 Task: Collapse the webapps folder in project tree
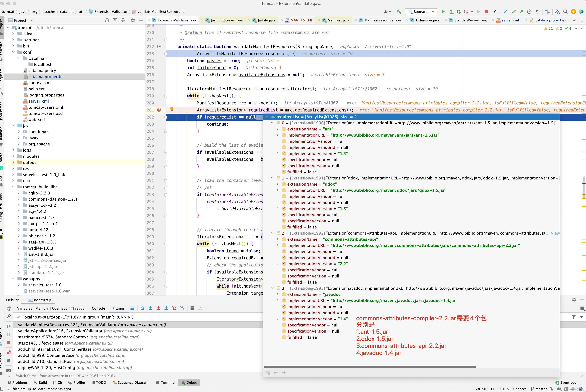click(x=13, y=279)
